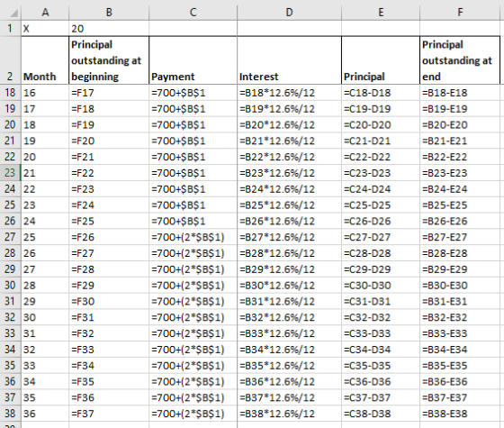Click cell with formula =F33
Screen dimensions: 504x428
click(109, 350)
